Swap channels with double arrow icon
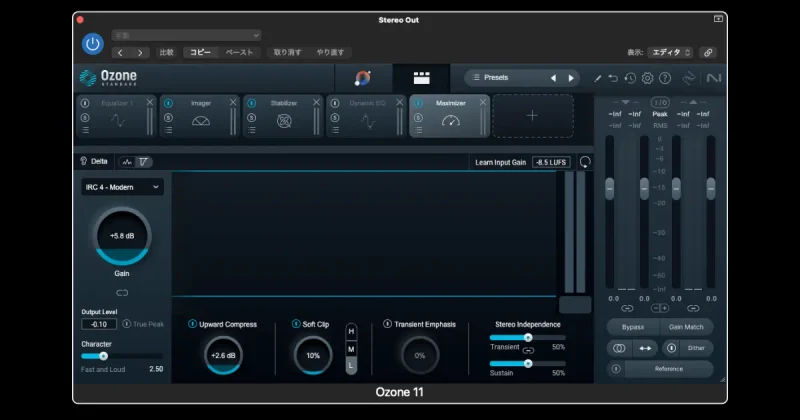 pos(645,348)
